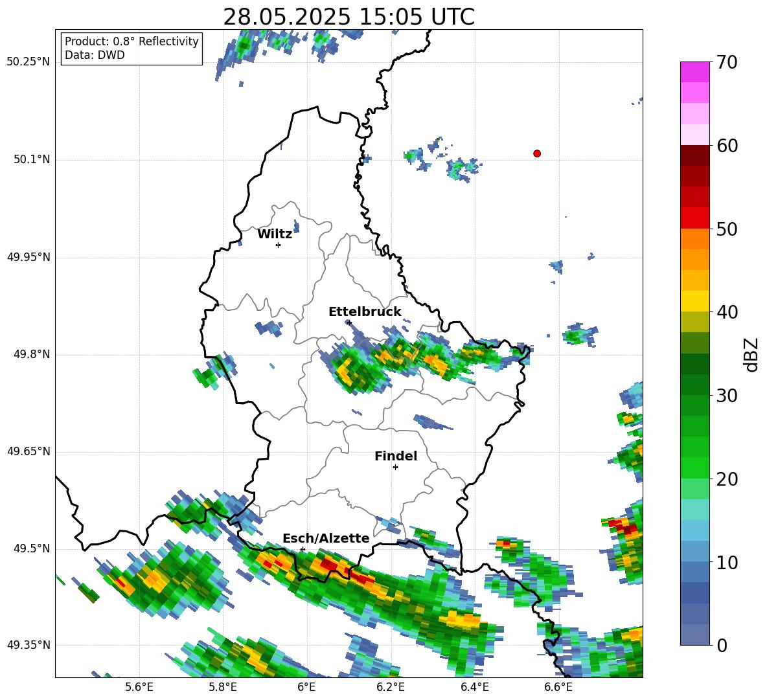Image resolution: width=767 pixels, height=700 pixels.
Task: Click the yellow colorbar segment just above 40
Action: [x=694, y=301]
